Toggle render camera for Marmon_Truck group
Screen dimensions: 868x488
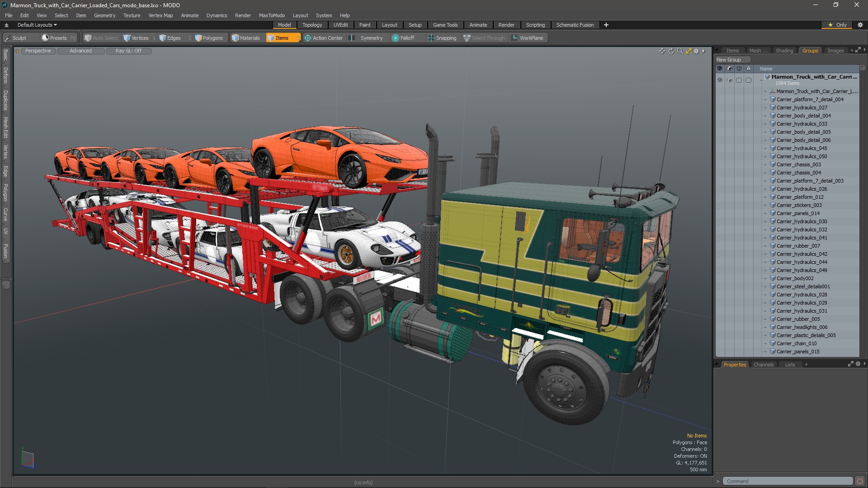coord(729,80)
